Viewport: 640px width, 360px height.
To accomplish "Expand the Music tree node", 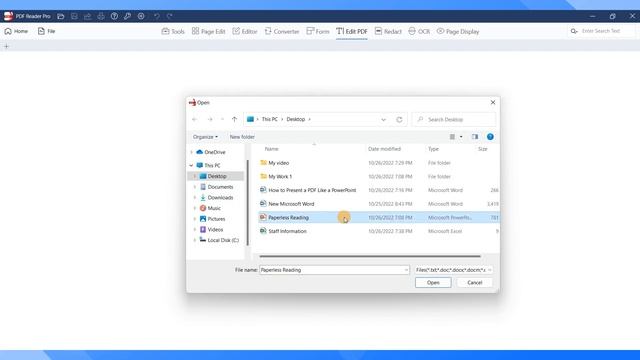I will [195, 208].
